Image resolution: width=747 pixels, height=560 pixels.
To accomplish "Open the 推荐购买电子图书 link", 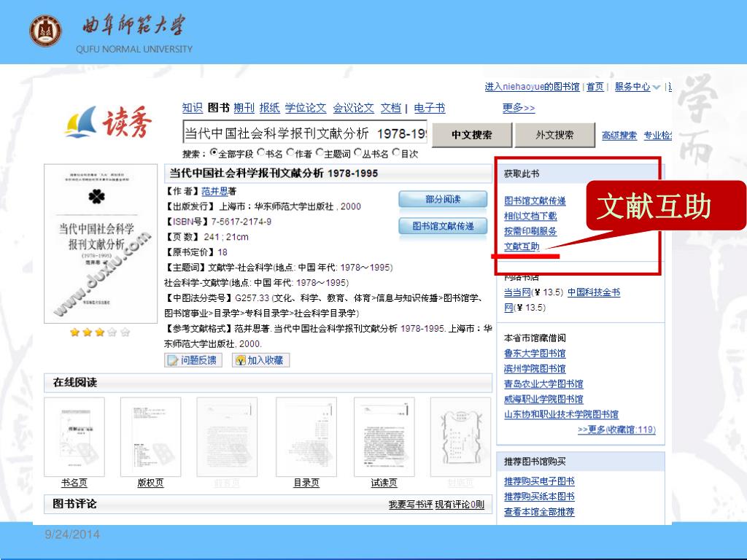I will point(539,481).
